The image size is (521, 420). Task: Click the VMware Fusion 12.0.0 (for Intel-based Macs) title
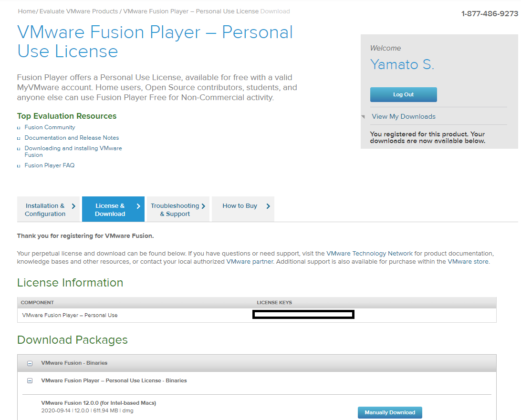pos(99,403)
